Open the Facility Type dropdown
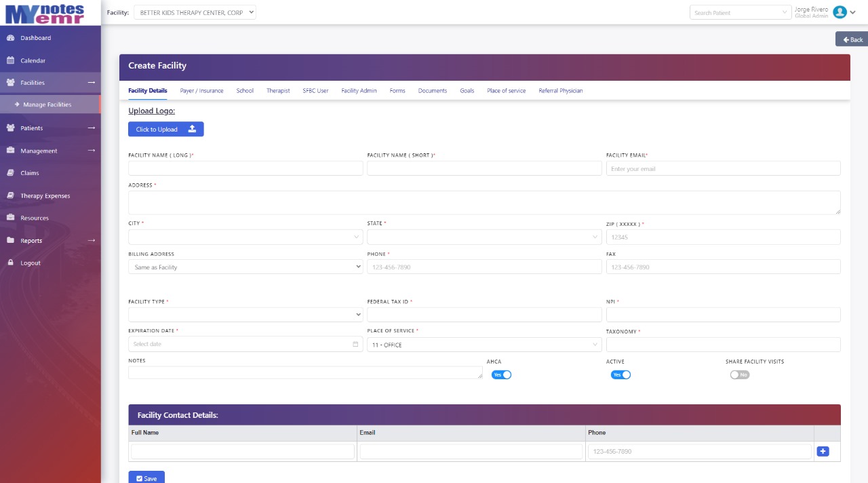 coord(245,315)
